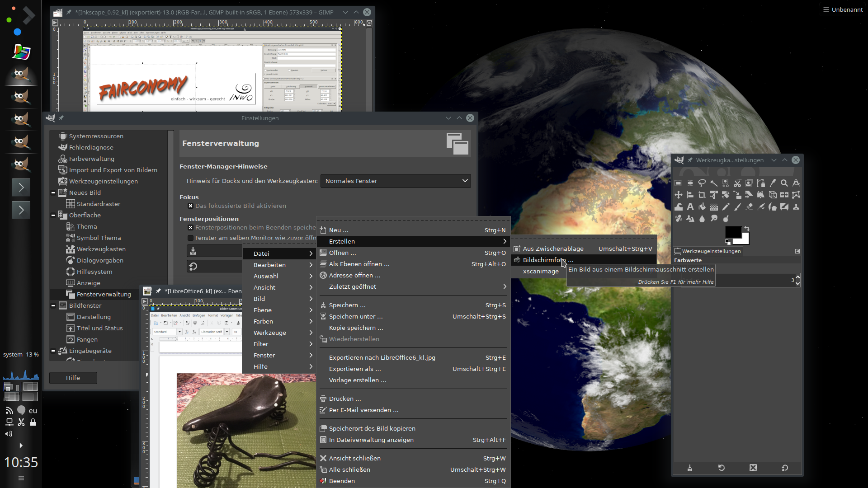868x488 pixels.
Task: Select the Free Select lasso tool
Action: 702,183
